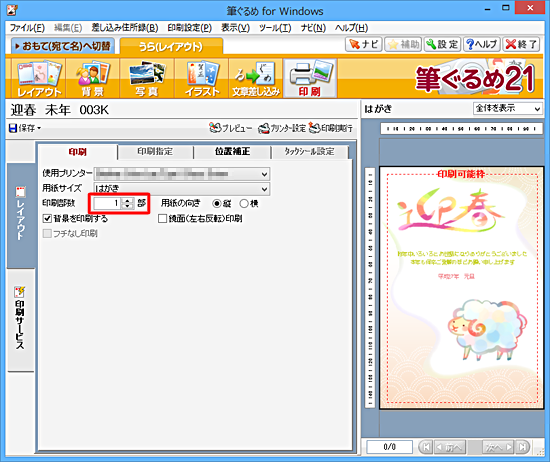Image resolution: width=550 pixels, height=462 pixels.
Task: Click the 0/0 page number field
Action: tap(389, 447)
